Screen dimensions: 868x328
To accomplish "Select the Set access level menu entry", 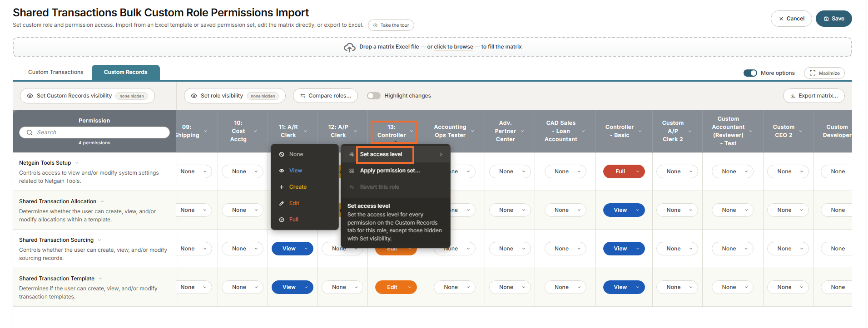I will [x=396, y=154].
